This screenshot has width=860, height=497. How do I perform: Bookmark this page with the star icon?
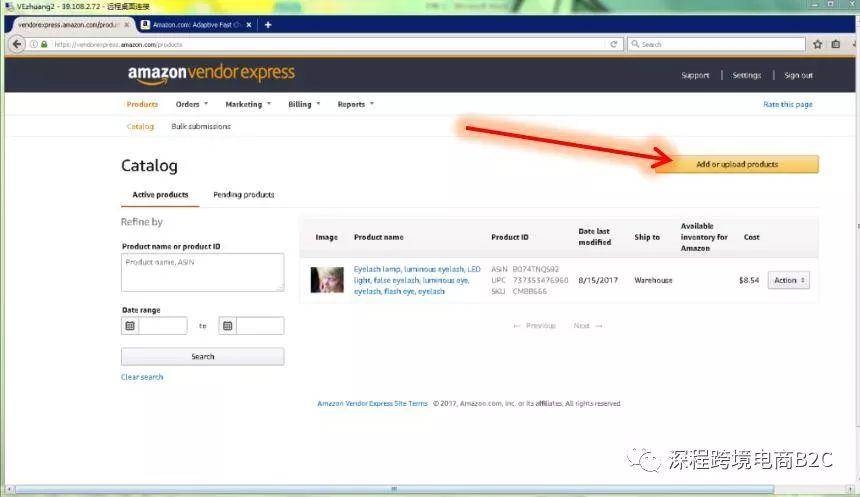(818, 44)
